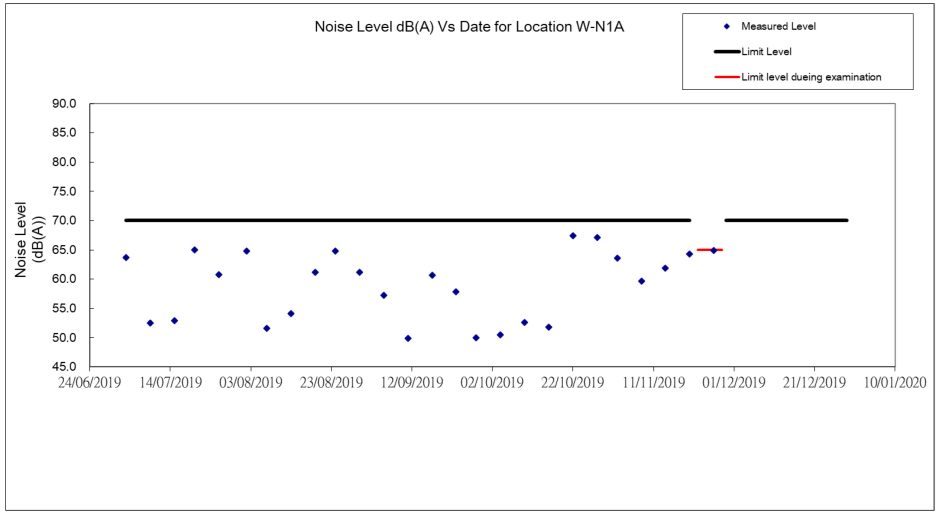This screenshot has width=945, height=518.
Task: Click the 24/06/2019 date axis label
Action: (x=89, y=382)
